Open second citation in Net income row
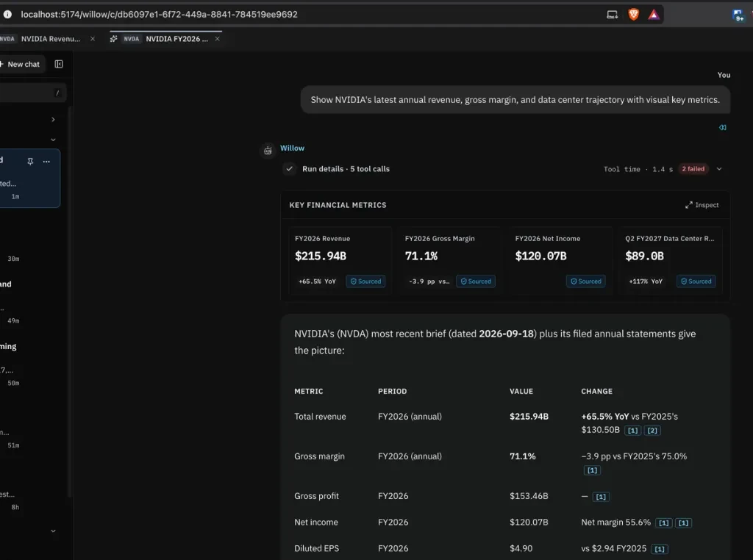The image size is (753, 560). (x=683, y=523)
